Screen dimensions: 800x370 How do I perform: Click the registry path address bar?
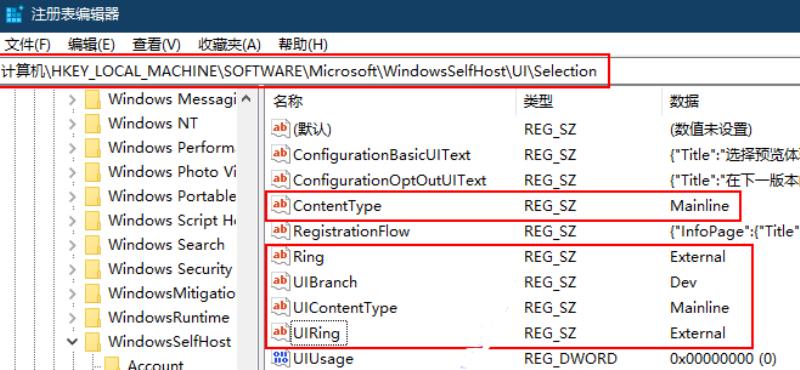click(400, 71)
